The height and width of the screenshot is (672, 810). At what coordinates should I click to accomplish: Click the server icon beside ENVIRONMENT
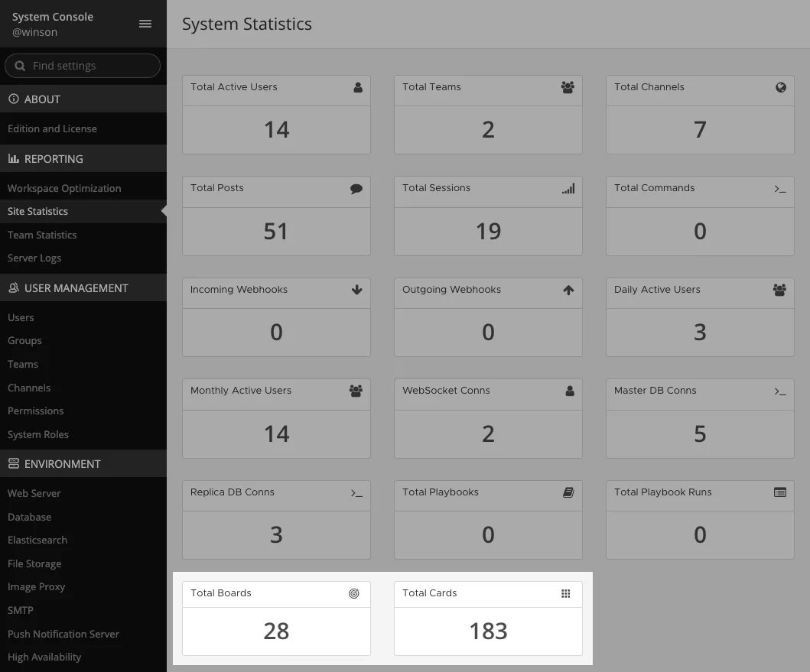(14, 463)
